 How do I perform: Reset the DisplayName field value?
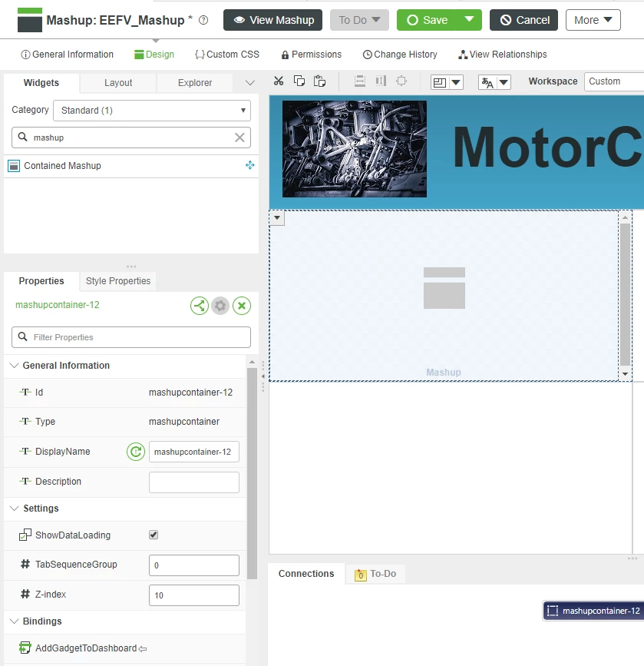[136, 452]
